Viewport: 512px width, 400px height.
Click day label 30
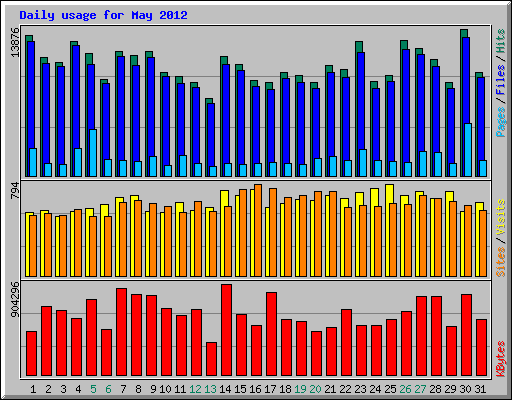pyautogui.click(x=465, y=389)
